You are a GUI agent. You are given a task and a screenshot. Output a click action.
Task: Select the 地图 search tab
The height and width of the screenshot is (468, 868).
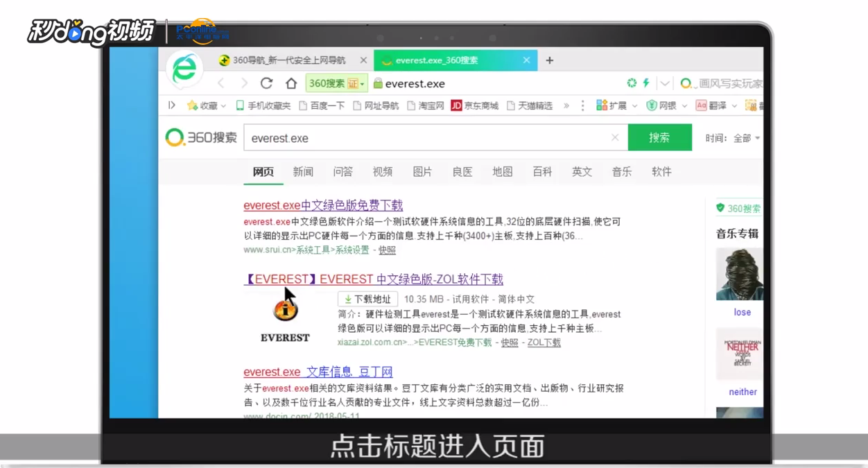coord(503,172)
